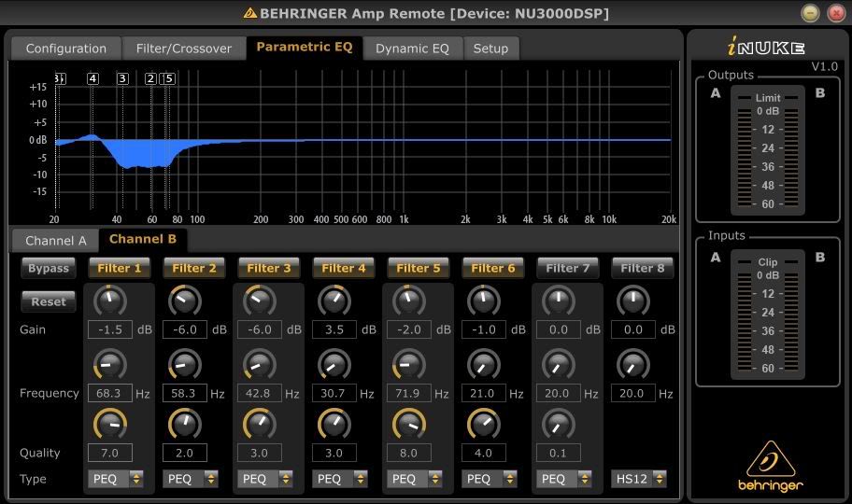Select filter marker 2 on EQ graph

click(151, 78)
